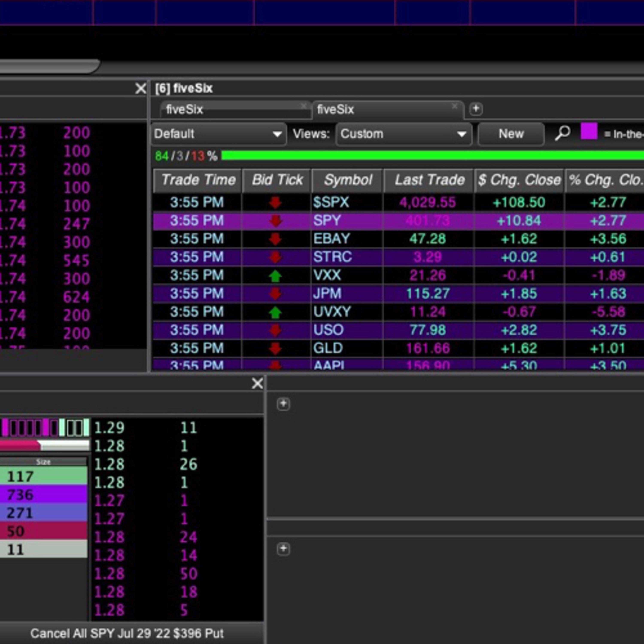Image resolution: width=644 pixels, height=644 pixels.
Task: Select the JPM symbol cell
Action: (347, 294)
